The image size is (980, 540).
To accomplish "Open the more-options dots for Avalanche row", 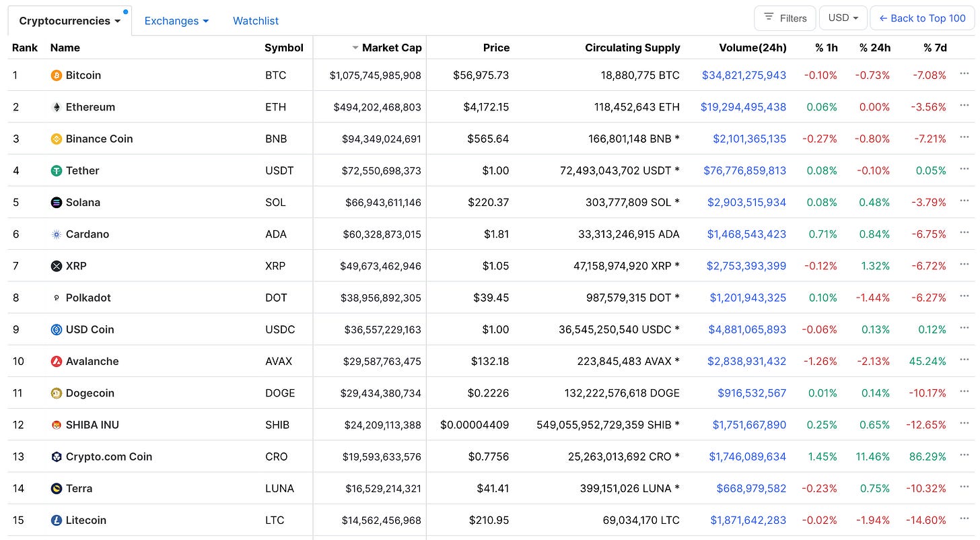I will pos(964,359).
